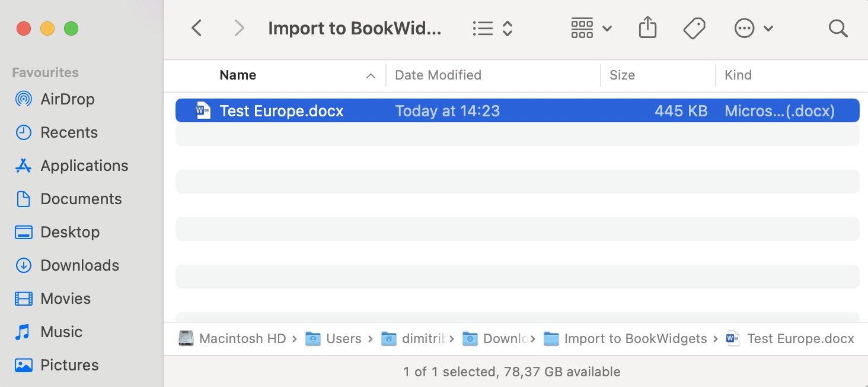Navigate back using the back arrow
Viewport: 868px width, 387px height.
196,27
